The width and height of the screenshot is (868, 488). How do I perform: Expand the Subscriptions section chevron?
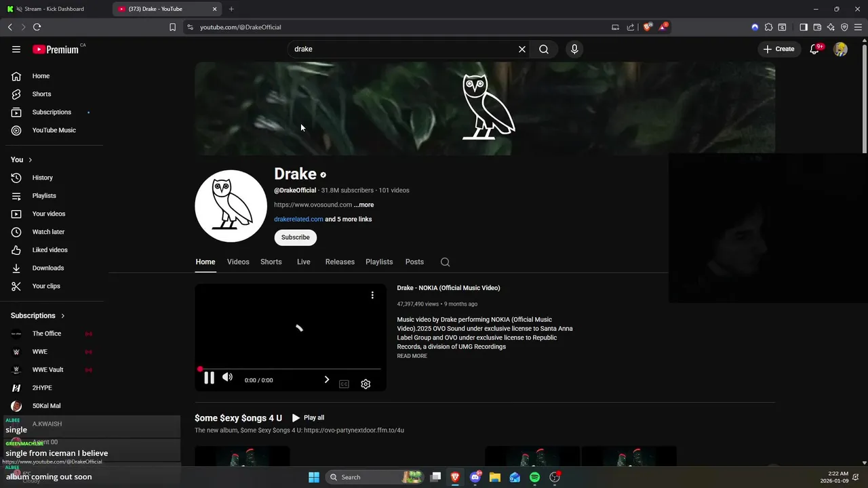[63, 316]
